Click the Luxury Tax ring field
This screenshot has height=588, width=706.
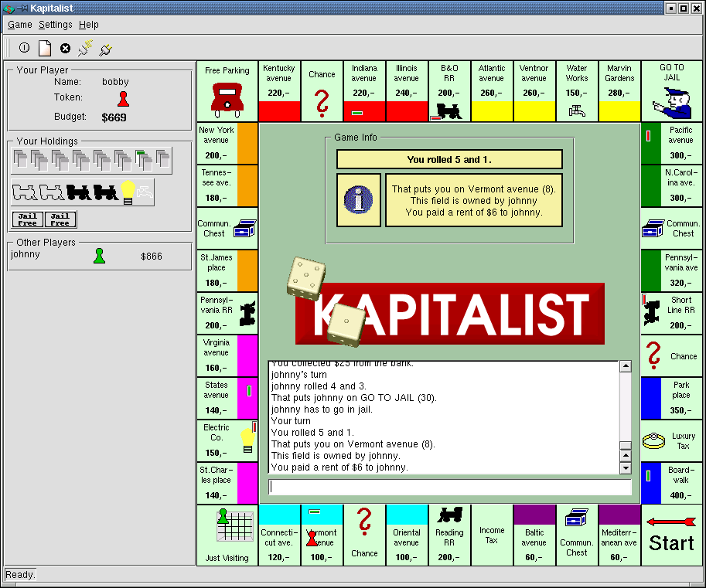pos(671,440)
